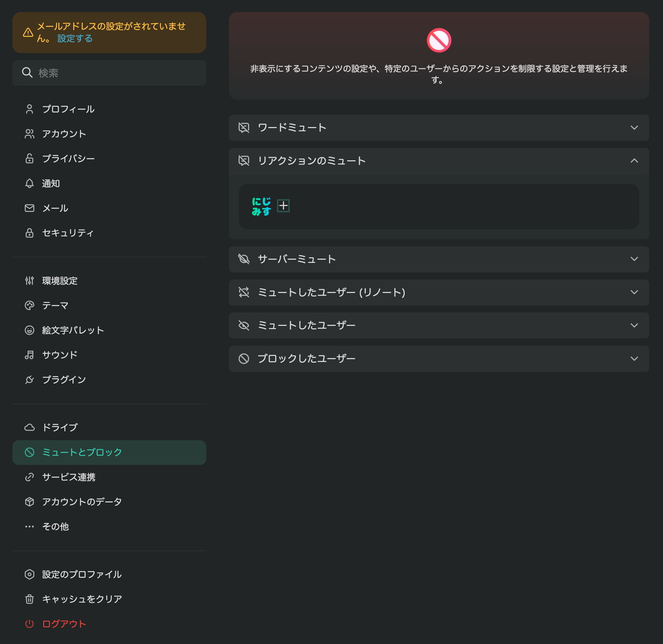Click the plug icon next to プラグイン

29,380
